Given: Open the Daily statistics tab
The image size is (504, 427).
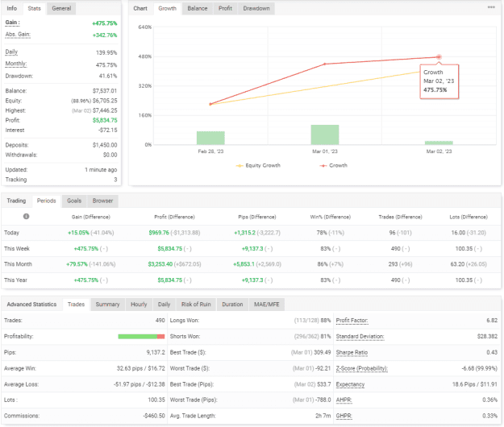Looking at the screenshot, I should (x=164, y=304).
